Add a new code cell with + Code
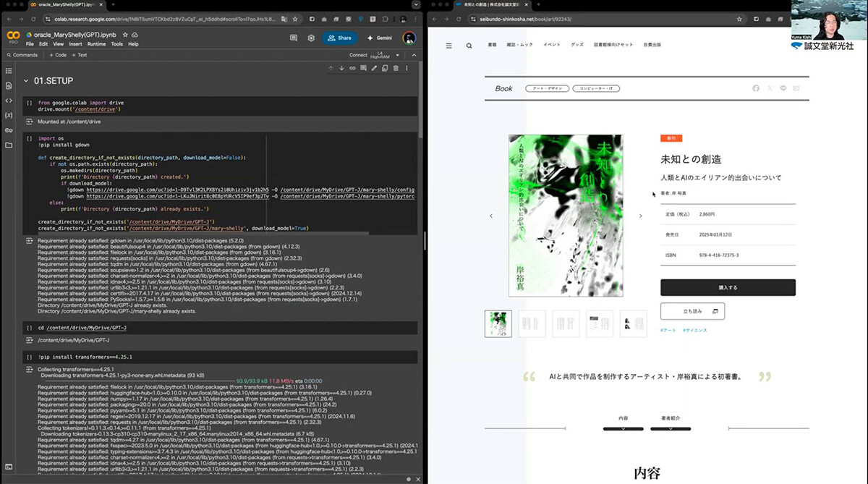This screenshot has height=484, width=868. point(58,55)
